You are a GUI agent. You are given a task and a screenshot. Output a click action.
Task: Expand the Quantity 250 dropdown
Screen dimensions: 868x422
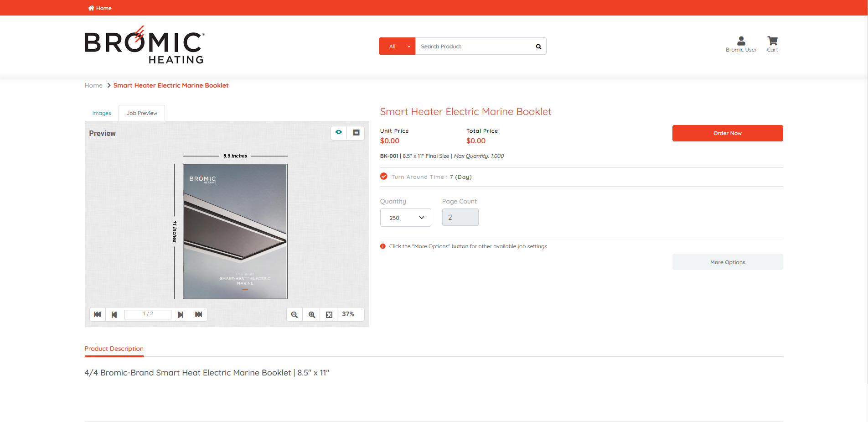point(405,218)
